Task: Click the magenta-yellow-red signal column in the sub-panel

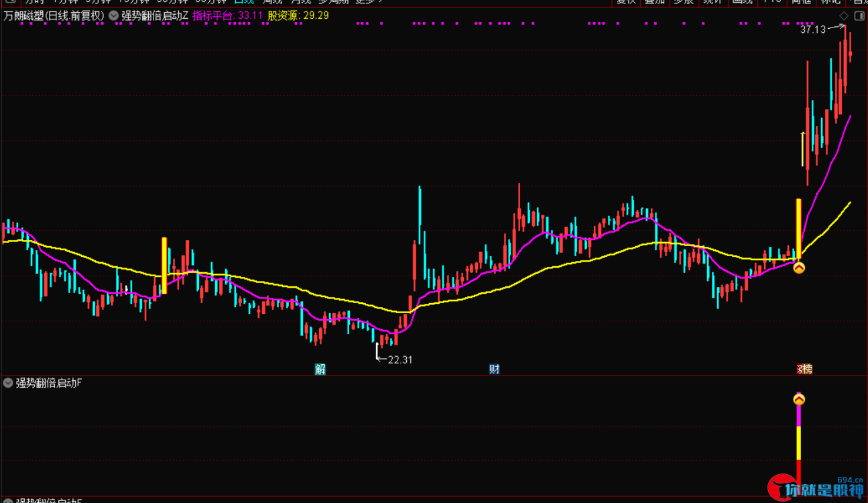Action: [799, 443]
